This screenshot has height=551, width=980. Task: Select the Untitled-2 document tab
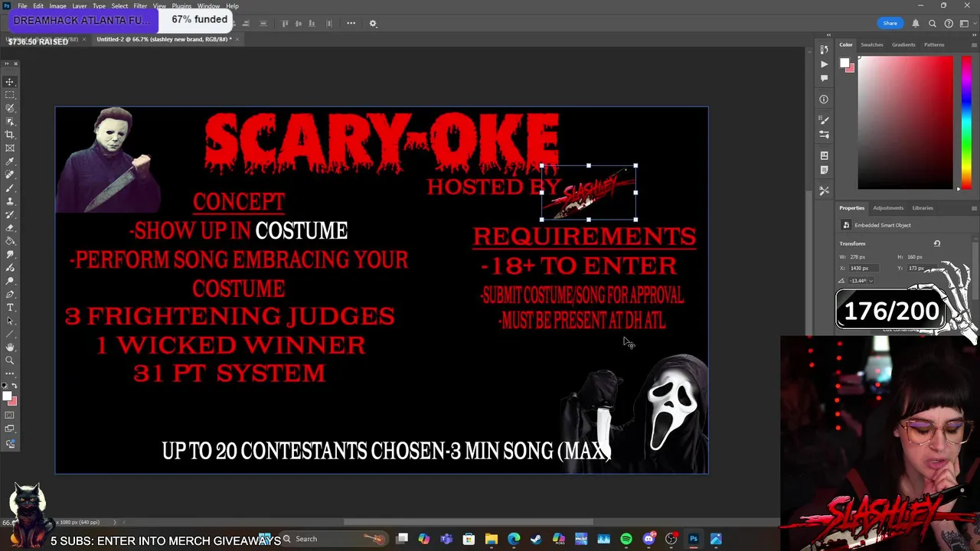[x=162, y=39]
